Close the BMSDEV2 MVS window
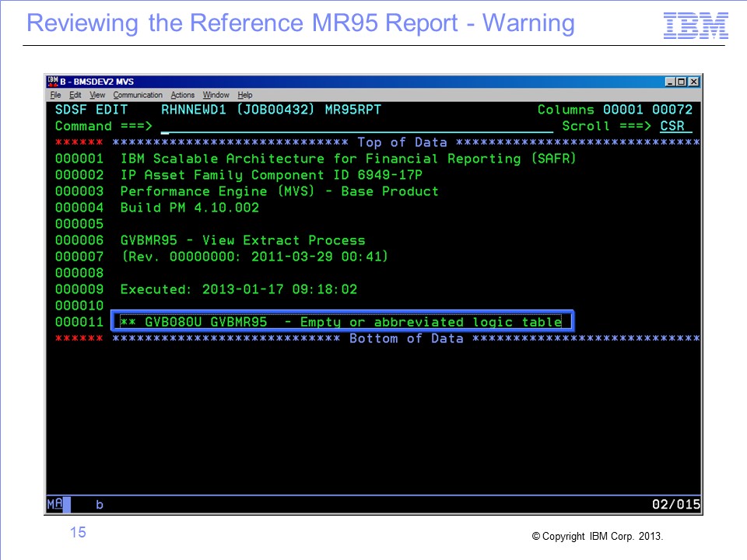This screenshot has width=747, height=560. coord(693,82)
